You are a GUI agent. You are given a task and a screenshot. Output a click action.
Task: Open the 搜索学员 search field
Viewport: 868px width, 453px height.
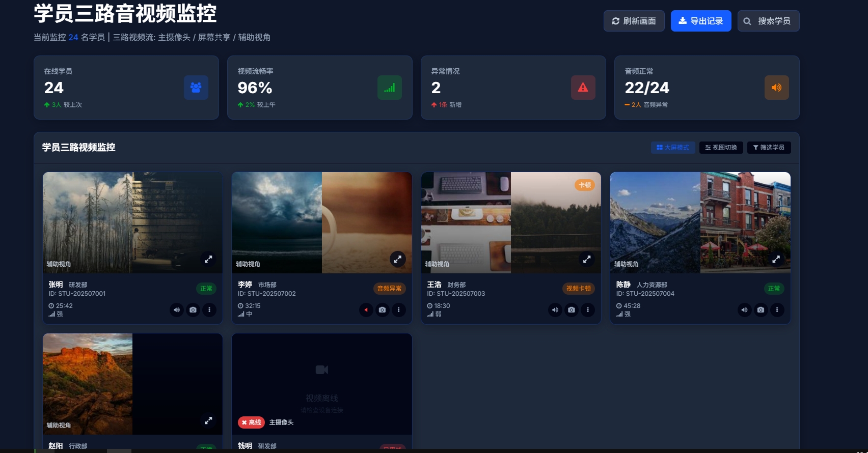[768, 21]
